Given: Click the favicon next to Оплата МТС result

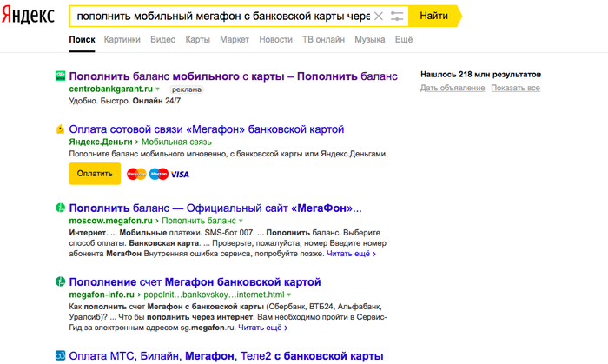Looking at the screenshot, I should (x=60, y=355).
